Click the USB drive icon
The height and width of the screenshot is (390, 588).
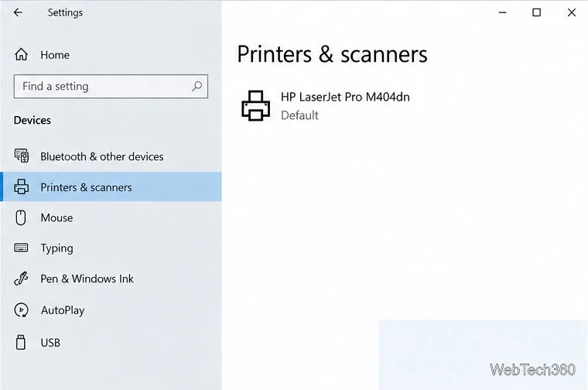[21, 342]
